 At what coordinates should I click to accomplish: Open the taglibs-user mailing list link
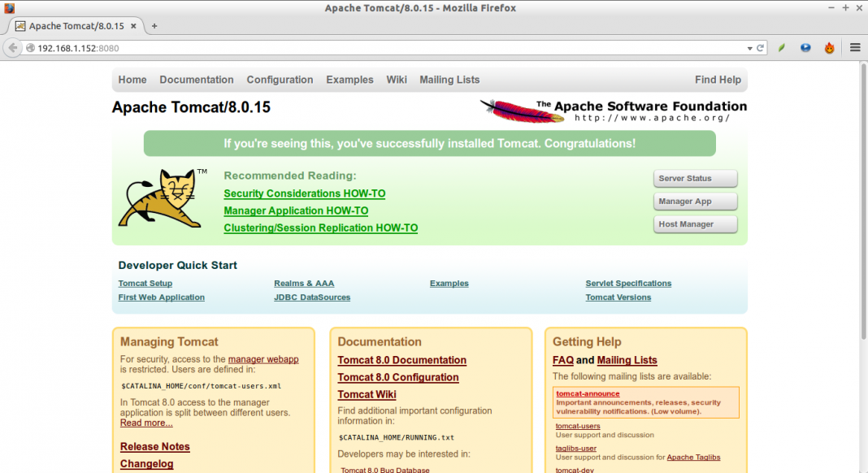tap(575, 449)
